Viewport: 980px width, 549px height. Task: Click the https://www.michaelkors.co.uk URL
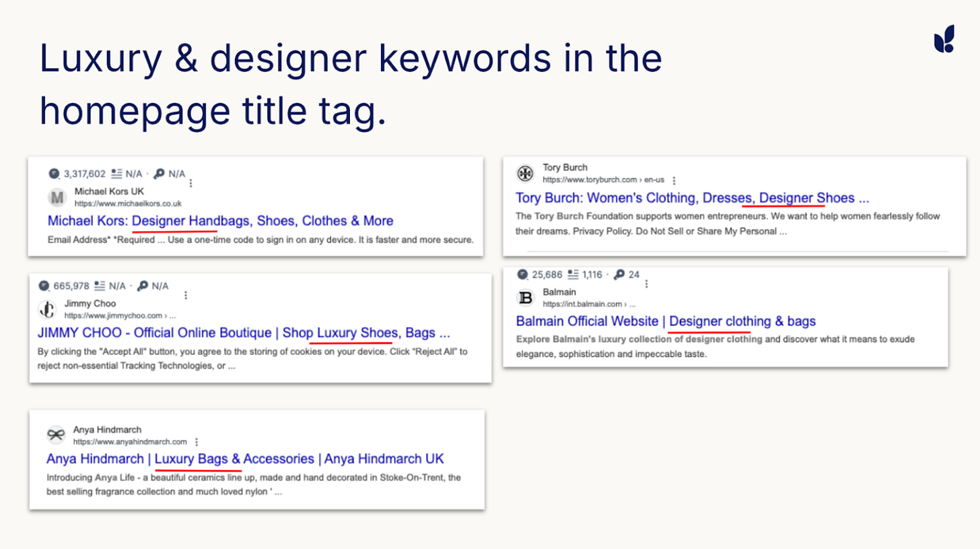coord(128,203)
